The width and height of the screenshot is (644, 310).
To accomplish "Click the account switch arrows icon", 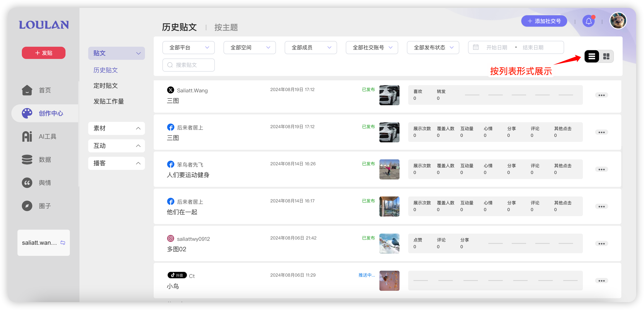I will [63, 243].
